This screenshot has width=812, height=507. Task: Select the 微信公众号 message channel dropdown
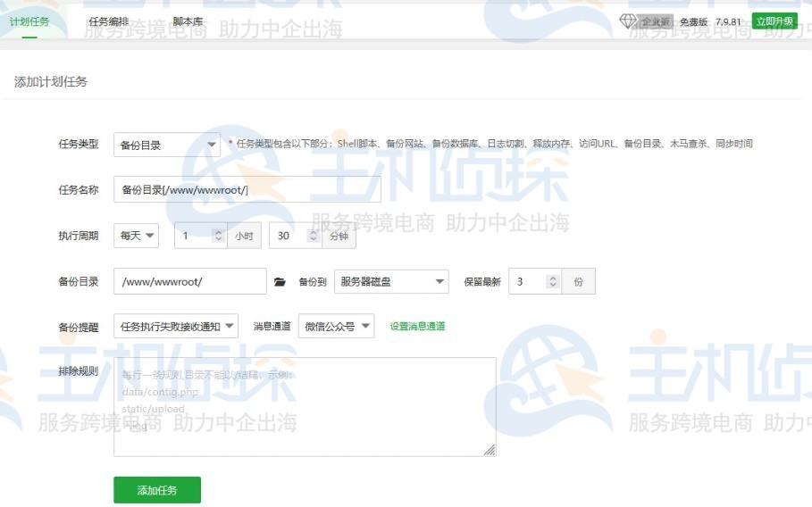(336, 327)
